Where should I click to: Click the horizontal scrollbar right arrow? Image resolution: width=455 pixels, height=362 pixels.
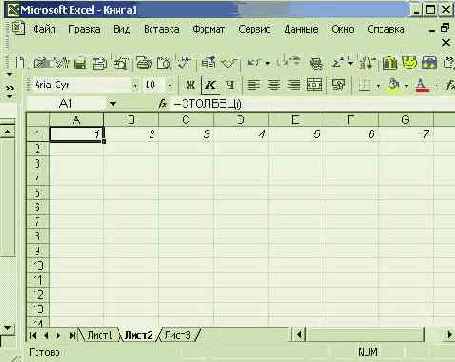(449, 334)
